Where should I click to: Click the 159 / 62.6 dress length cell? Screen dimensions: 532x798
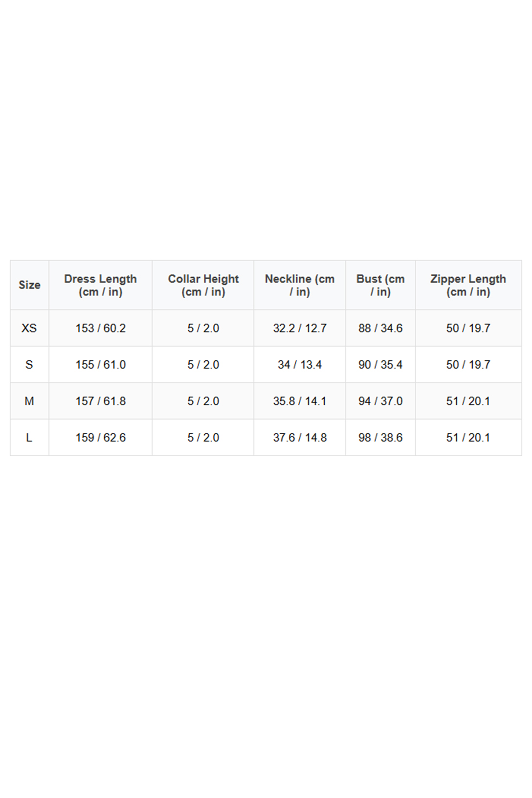click(100, 438)
